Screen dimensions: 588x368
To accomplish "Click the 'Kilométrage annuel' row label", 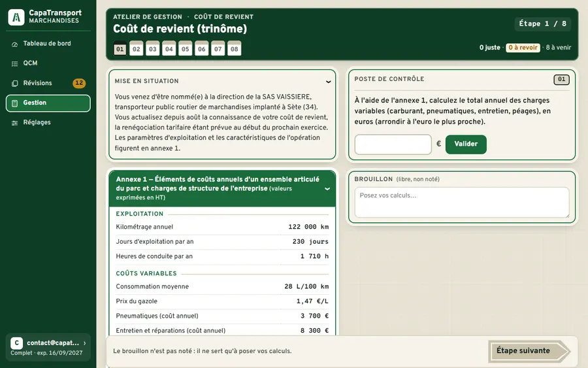I will tap(144, 227).
